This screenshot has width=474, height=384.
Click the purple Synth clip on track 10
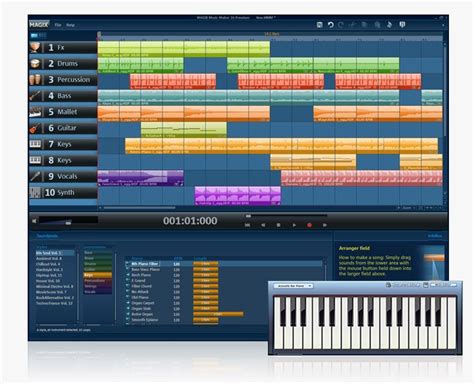[x=238, y=196]
